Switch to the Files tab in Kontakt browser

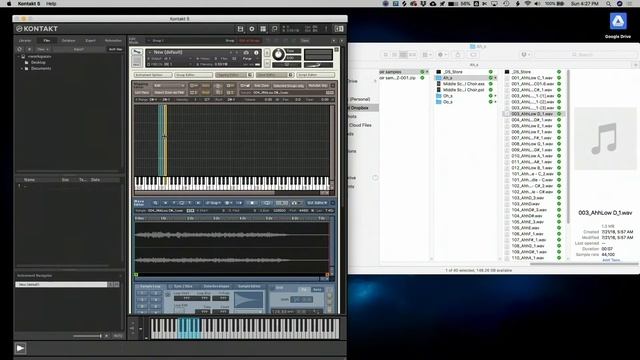(x=47, y=41)
